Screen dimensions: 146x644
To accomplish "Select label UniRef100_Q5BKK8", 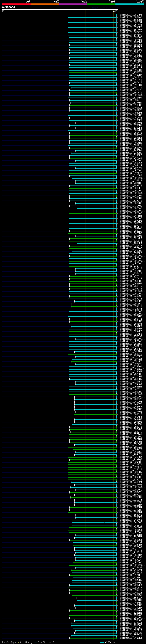I will tap(131, 349).
